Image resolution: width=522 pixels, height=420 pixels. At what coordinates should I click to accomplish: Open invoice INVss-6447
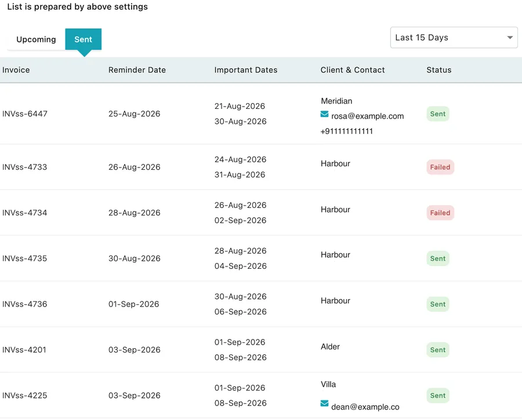click(x=24, y=114)
